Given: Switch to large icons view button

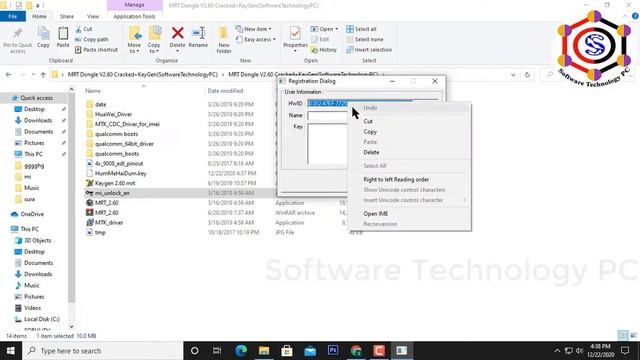Looking at the screenshot, I should click(x=633, y=336).
